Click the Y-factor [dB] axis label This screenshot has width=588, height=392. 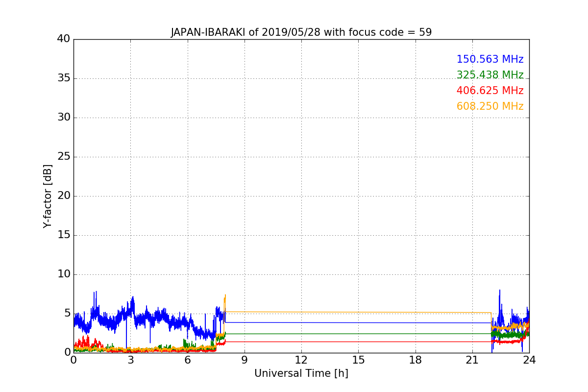click(48, 196)
